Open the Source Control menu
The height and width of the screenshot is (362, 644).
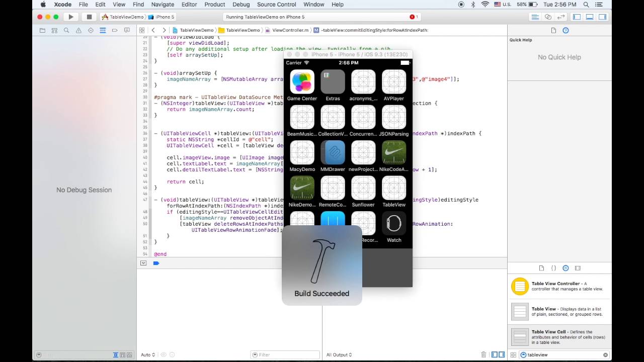pos(277,5)
